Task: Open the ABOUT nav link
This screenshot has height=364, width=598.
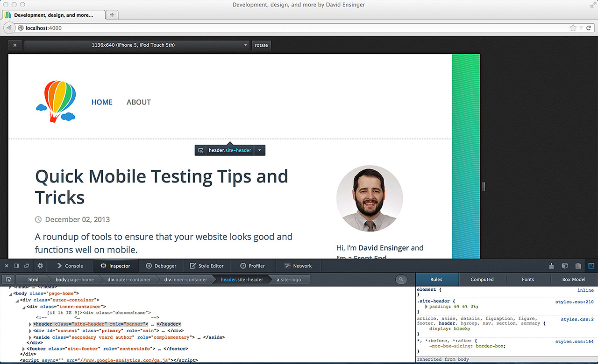Action: click(139, 102)
